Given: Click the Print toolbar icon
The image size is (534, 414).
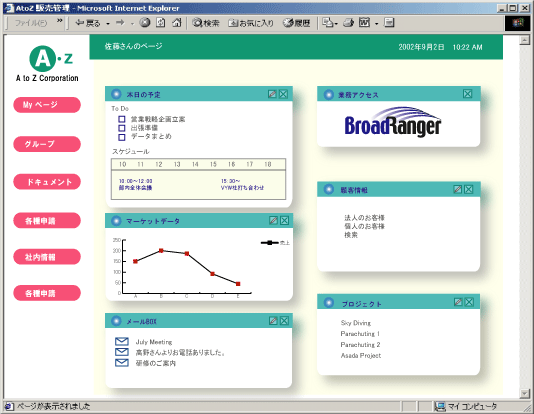Looking at the screenshot, I should click(x=348, y=23).
